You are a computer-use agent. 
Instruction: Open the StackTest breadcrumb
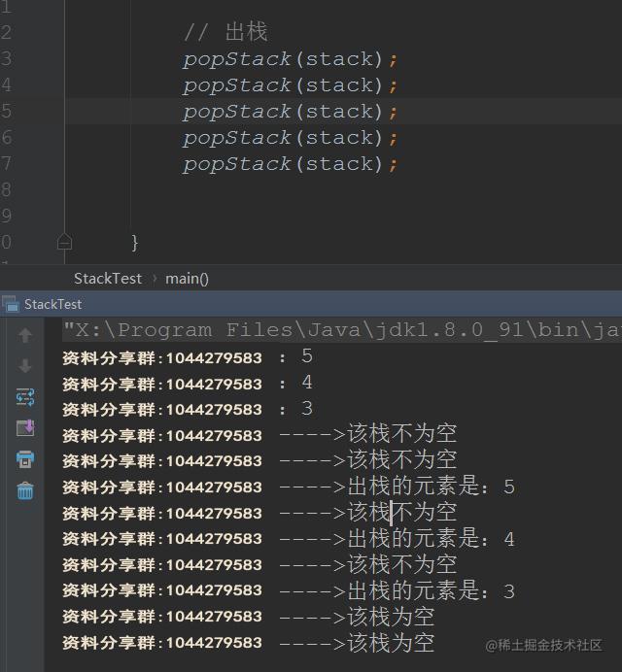click(108, 279)
